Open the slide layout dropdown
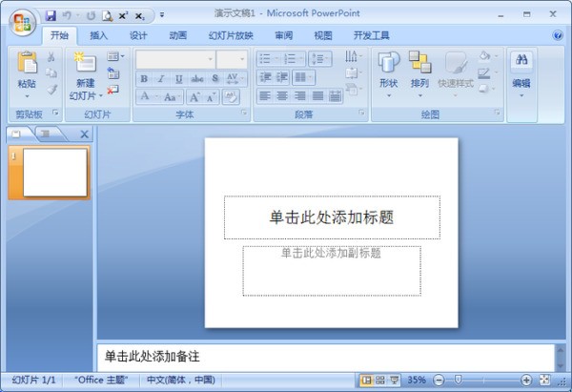The image size is (572, 392). tap(115, 56)
